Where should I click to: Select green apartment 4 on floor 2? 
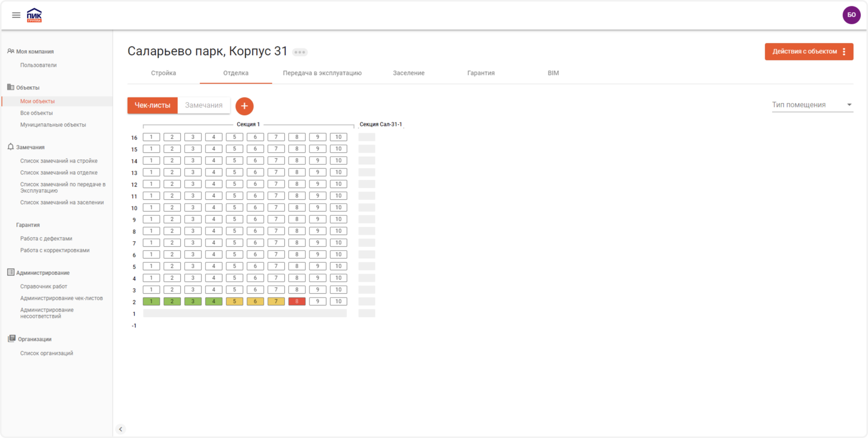tap(213, 302)
